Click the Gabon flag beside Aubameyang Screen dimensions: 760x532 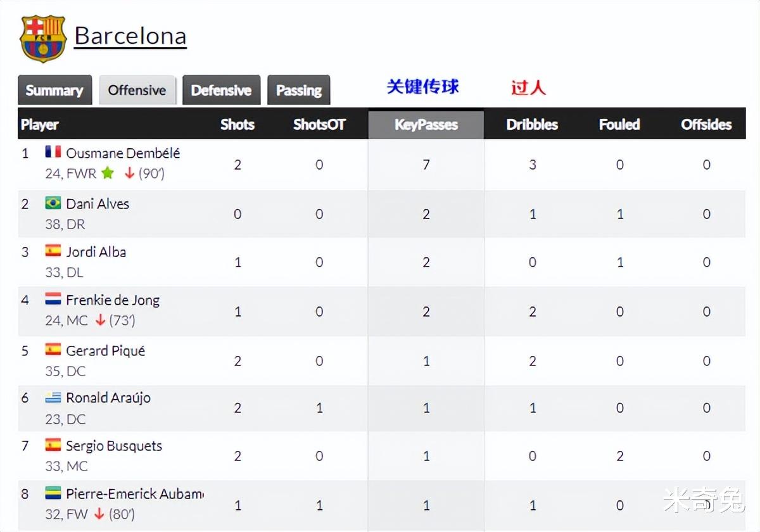point(53,493)
